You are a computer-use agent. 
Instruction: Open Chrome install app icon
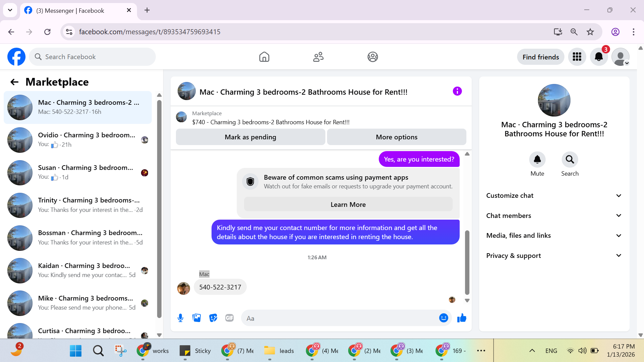point(558,32)
